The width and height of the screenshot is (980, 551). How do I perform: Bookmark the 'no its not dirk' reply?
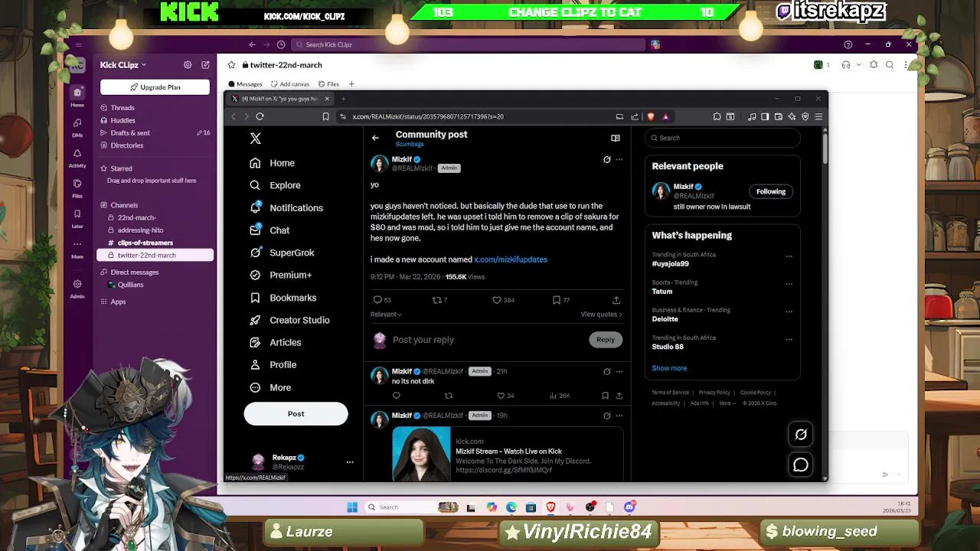[605, 396]
